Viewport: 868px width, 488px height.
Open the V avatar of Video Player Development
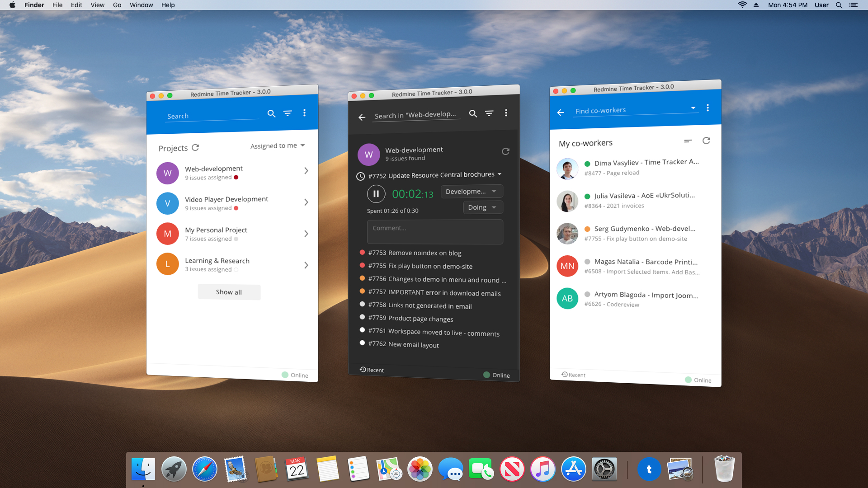(168, 203)
